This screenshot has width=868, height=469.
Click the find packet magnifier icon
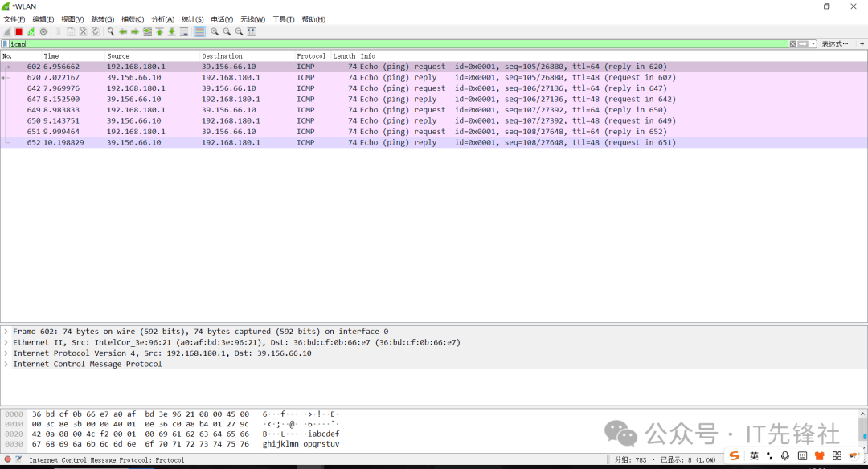[x=111, y=31]
